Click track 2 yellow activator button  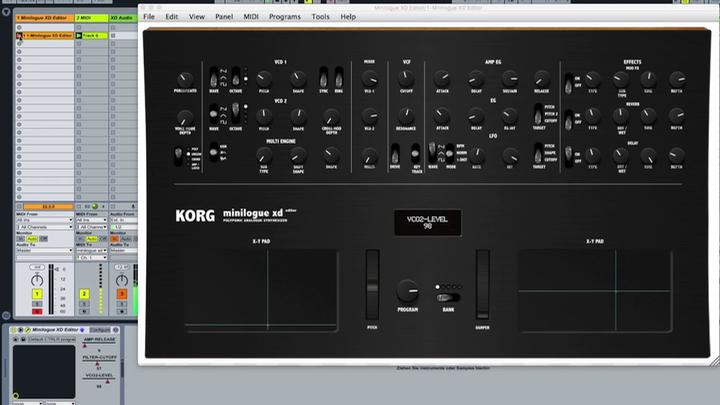click(84, 294)
